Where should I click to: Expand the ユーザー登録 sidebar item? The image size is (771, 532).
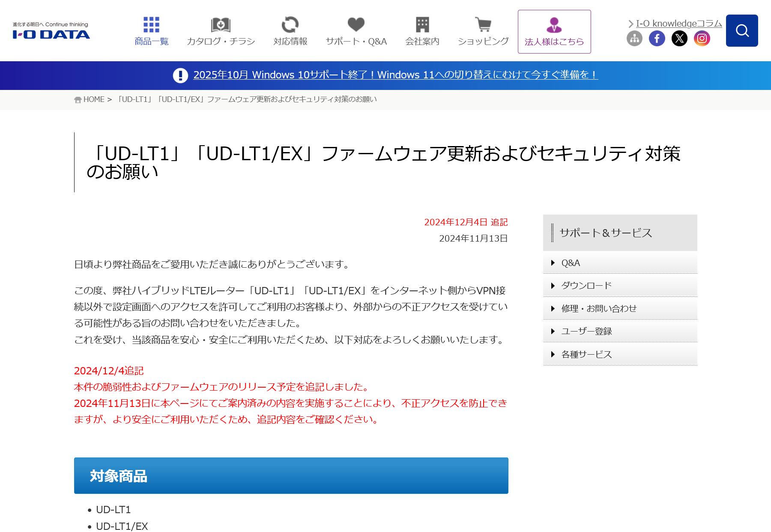(x=620, y=331)
